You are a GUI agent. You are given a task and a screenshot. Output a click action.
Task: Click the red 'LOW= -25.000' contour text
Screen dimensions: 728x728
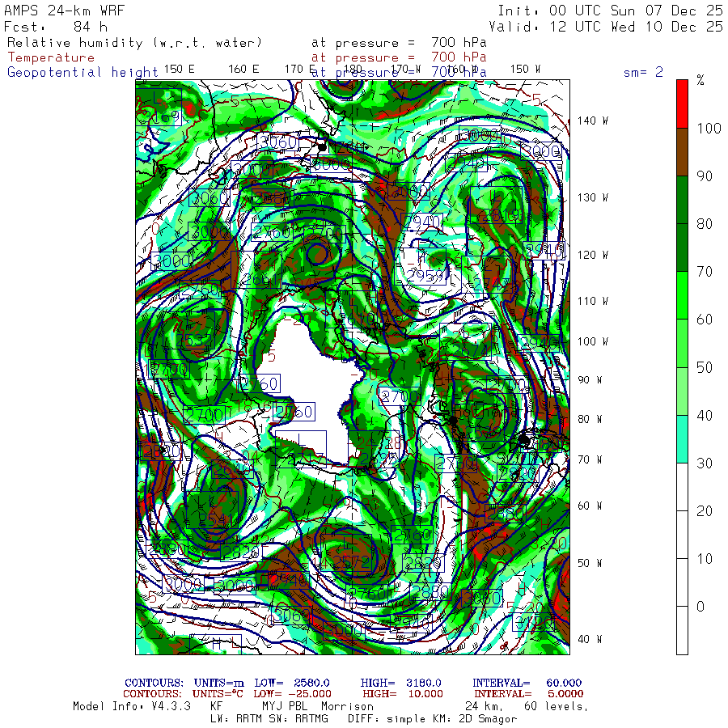293,694
